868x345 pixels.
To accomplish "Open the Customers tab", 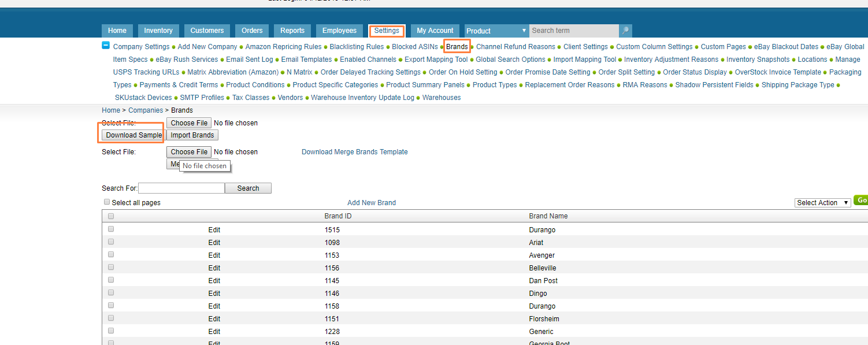I will [207, 31].
